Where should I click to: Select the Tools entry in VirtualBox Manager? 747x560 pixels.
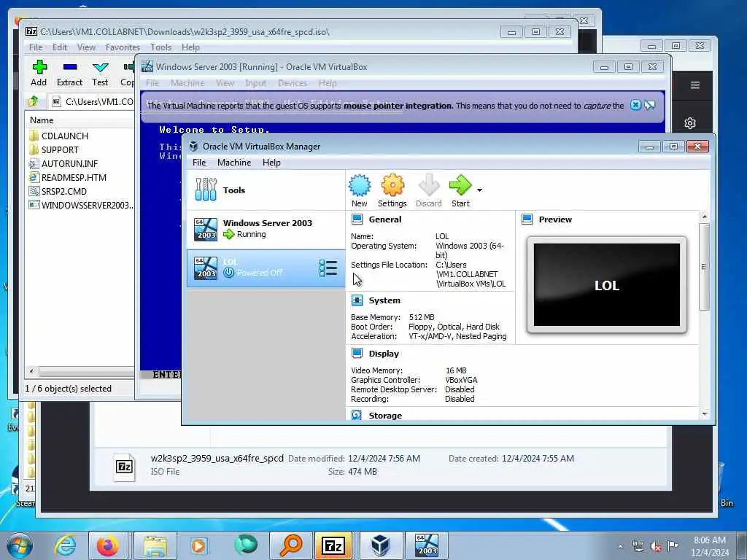coord(266,190)
